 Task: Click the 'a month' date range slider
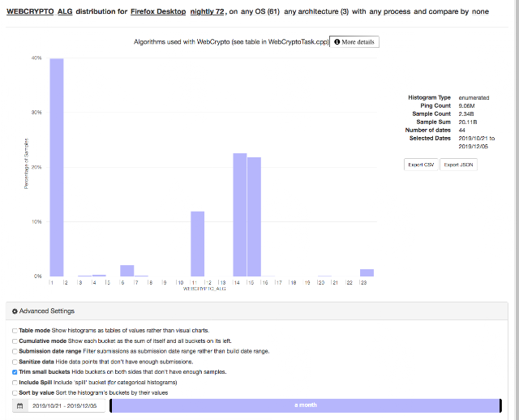pos(306,405)
